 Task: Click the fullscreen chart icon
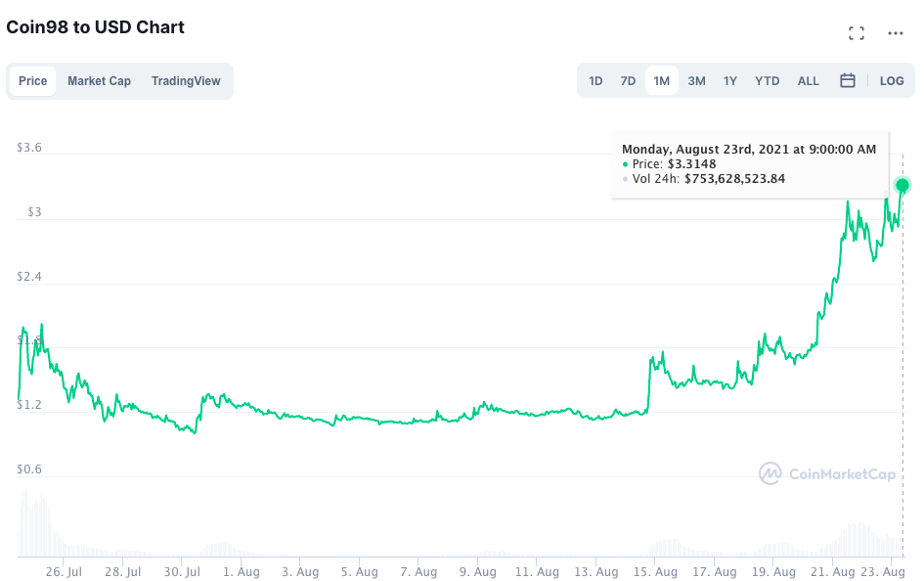point(857,33)
